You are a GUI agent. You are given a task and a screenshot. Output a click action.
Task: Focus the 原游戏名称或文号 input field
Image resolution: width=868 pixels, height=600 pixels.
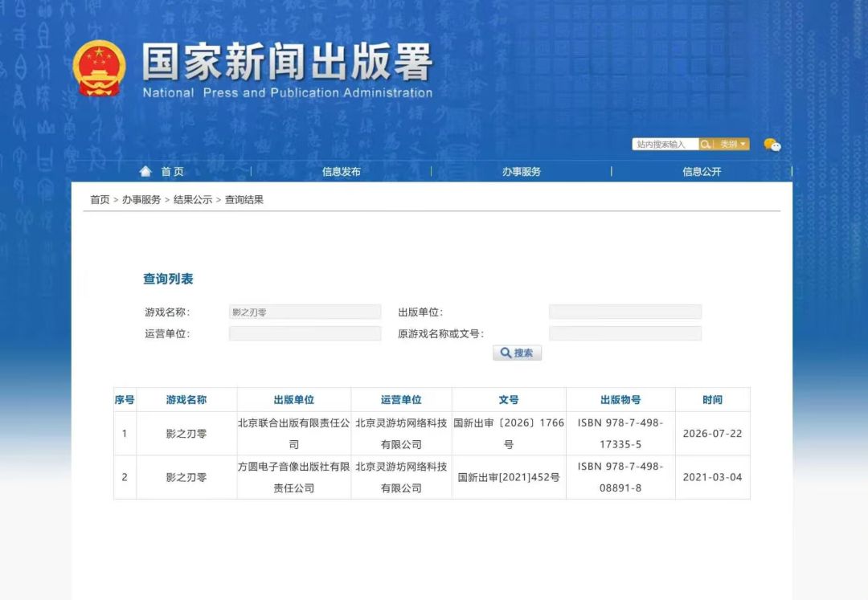(x=625, y=333)
